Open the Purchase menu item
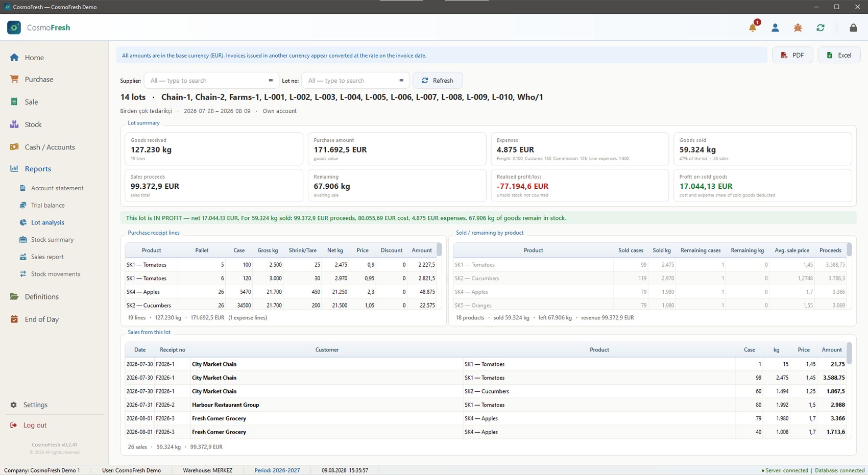Viewport: 868px width, 475px height. tap(39, 79)
